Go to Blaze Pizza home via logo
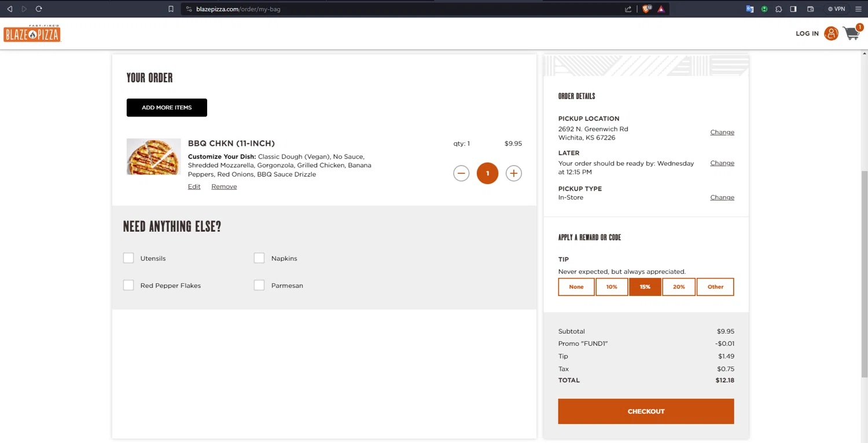The height and width of the screenshot is (443, 868). [x=32, y=34]
